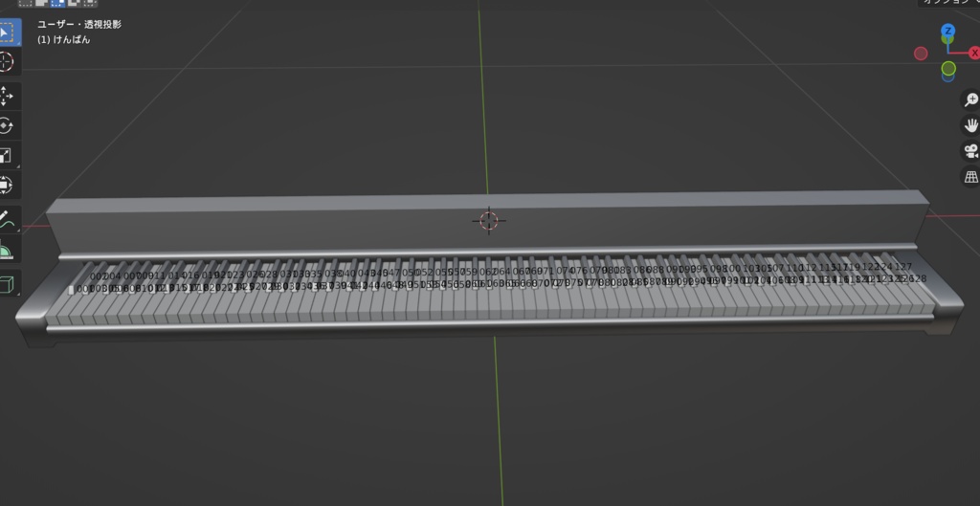The width and height of the screenshot is (980, 506).
Task: Click index label 127 on keyboard
Action: click(903, 267)
